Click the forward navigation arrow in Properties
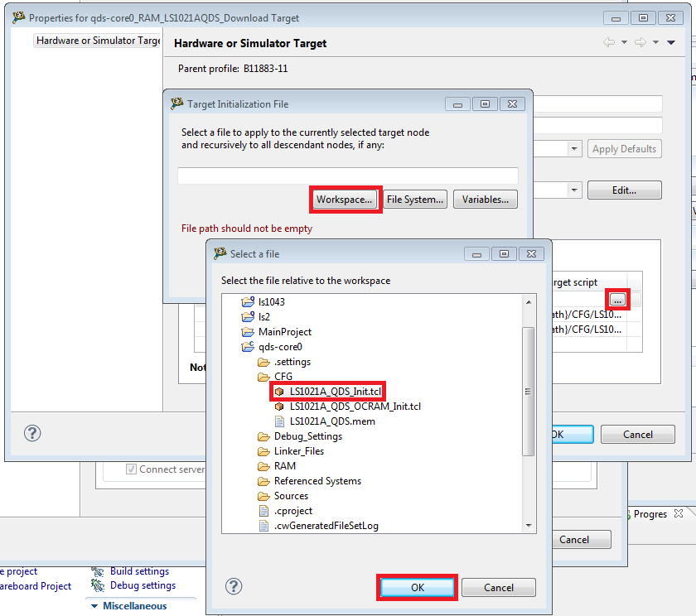696x616 pixels. point(640,42)
